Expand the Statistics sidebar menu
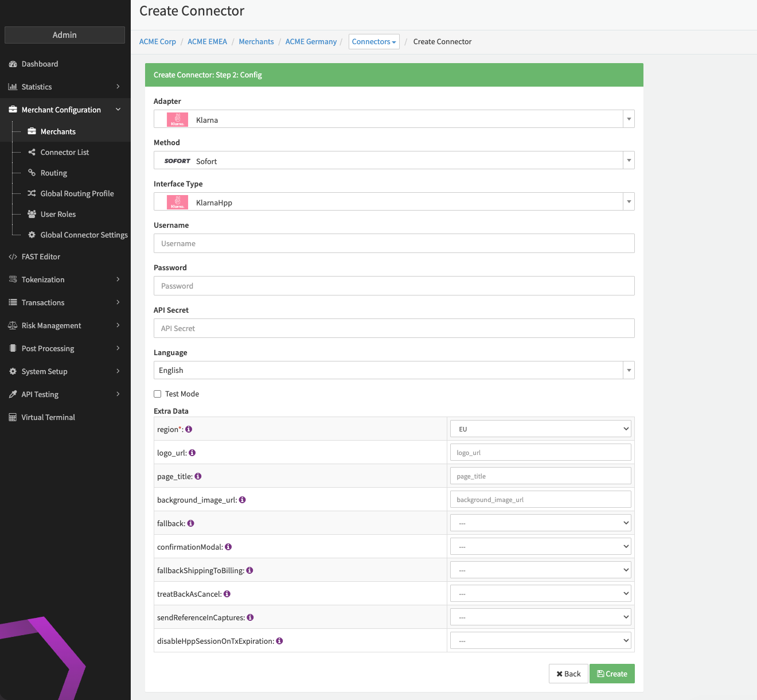The width and height of the screenshot is (757, 700). point(65,87)
